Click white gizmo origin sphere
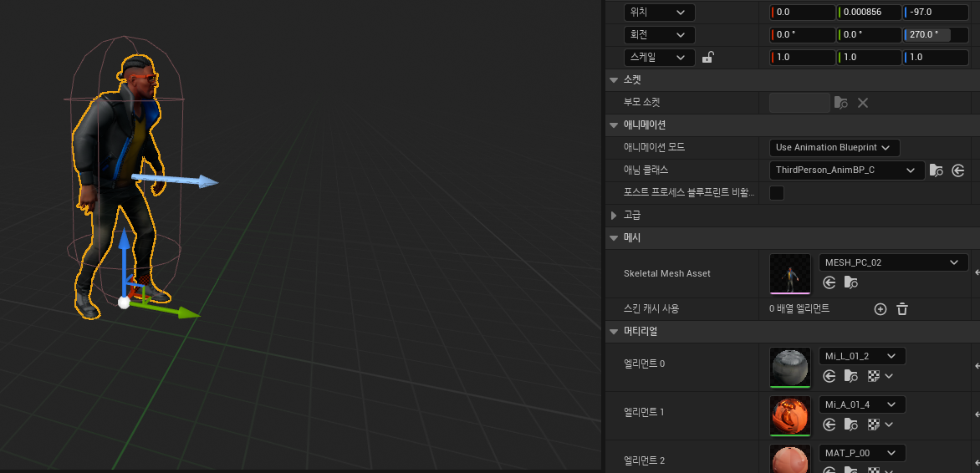980x473 pixels. tap(124, 303)
